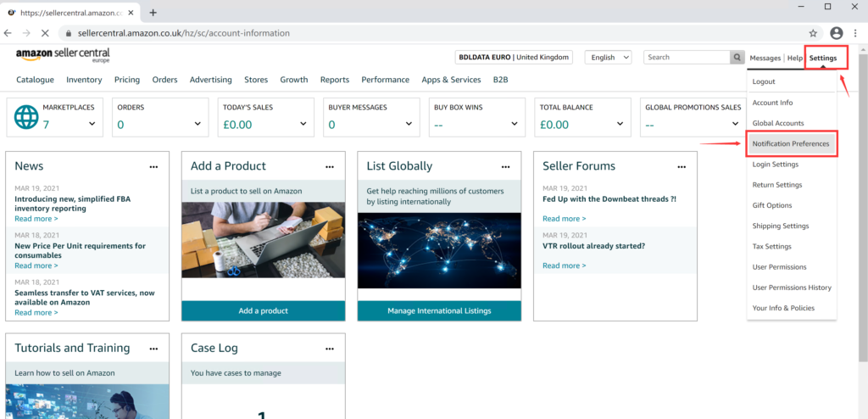Open the Orders menu
Image resolution: width=868 pixels, height=419 pixels.
tap(165, 80)
